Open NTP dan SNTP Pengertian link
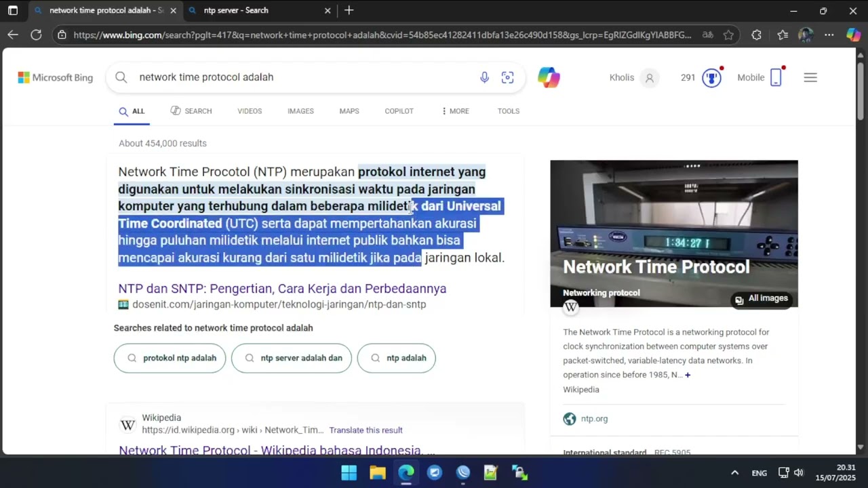The width and height of the screenshot is (868, 488). 282,289
